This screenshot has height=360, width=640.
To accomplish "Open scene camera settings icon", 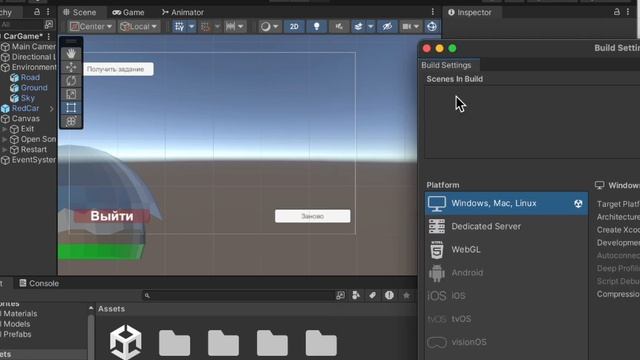I will pos(407,27).
